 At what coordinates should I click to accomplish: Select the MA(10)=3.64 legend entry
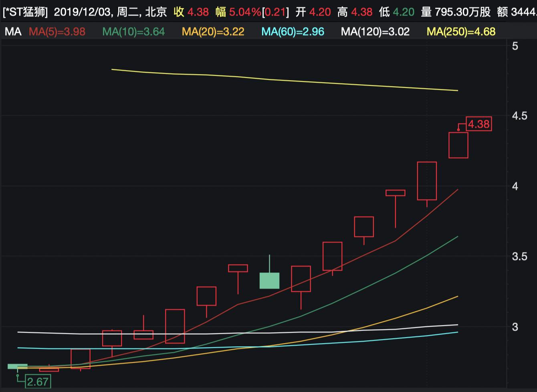133,32
